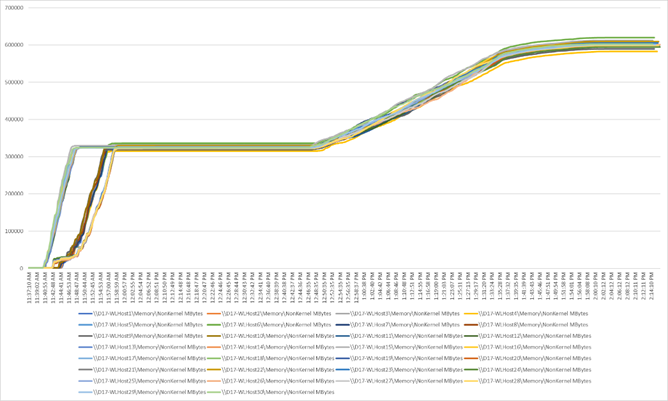Click the 2:14:10 PM time axis label
Screen dimensions: 668x401
coord(652,287)
